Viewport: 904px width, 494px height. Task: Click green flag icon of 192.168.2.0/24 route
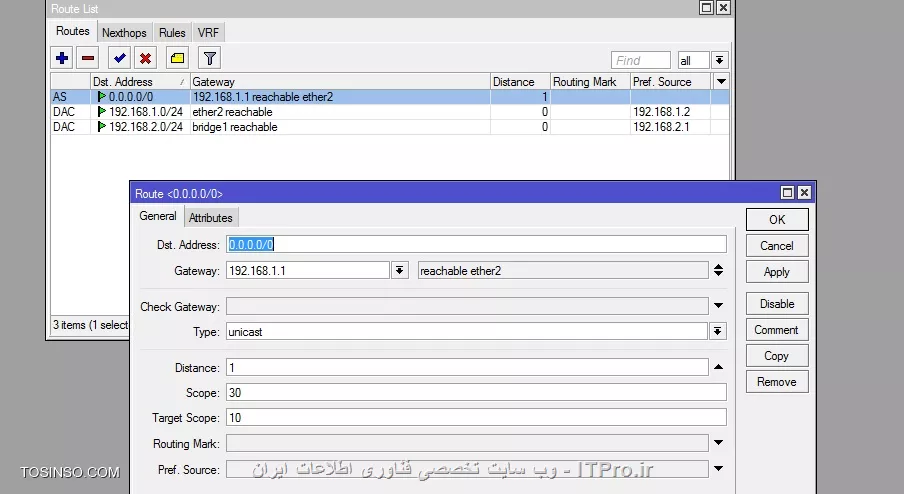tap(101, 127)
